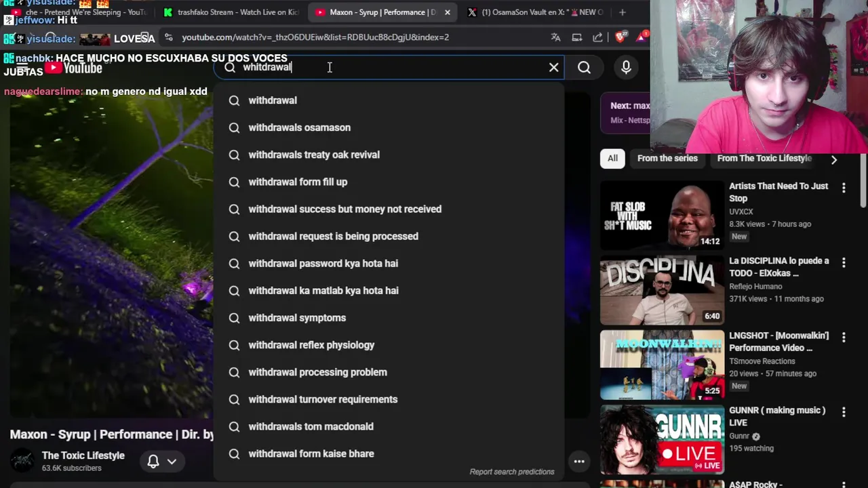Viewport: 868px width, 488px height.
Task: Open options menu for GUNNR live video
Action: [x=844, y=411]
